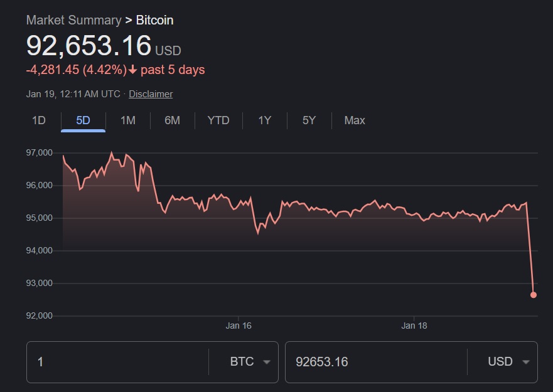Show the 5Y chart range

(x=309, y=120)
